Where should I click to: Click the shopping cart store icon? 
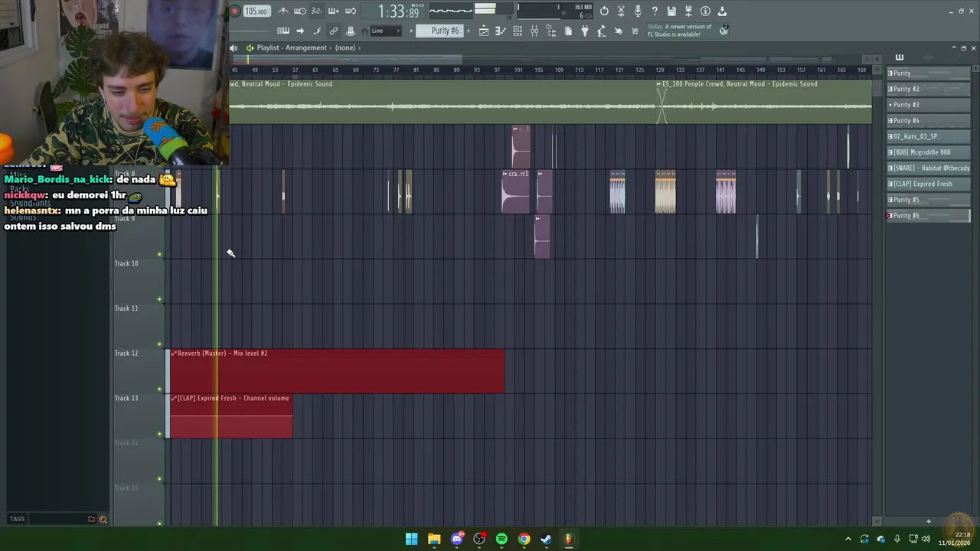pyautogui.click(x=635, y=31)
